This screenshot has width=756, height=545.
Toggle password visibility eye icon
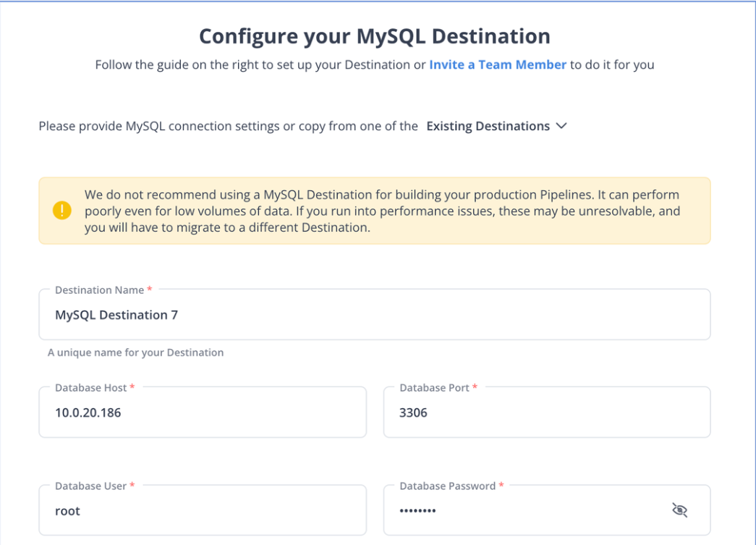click(679, 510)
